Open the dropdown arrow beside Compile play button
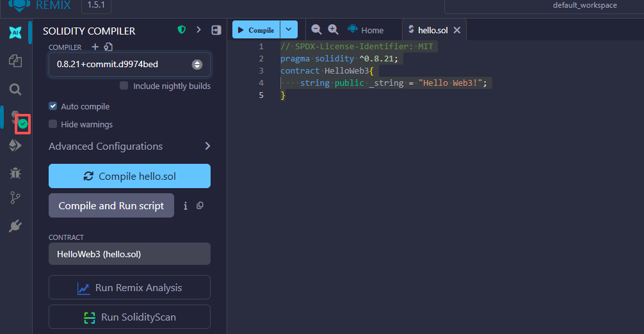The width and height of the screenshot is (644, 334). [x=289, y=29]
